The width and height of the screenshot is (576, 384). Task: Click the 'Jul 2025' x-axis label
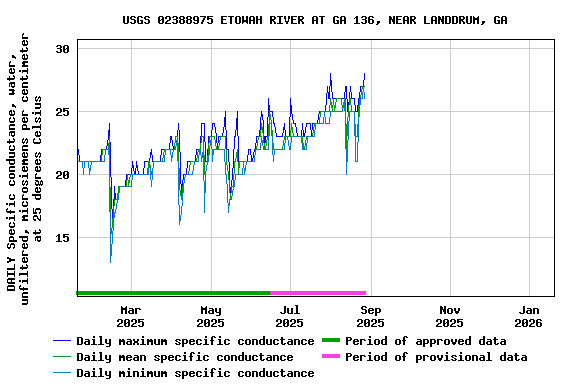tap(289, 316)
